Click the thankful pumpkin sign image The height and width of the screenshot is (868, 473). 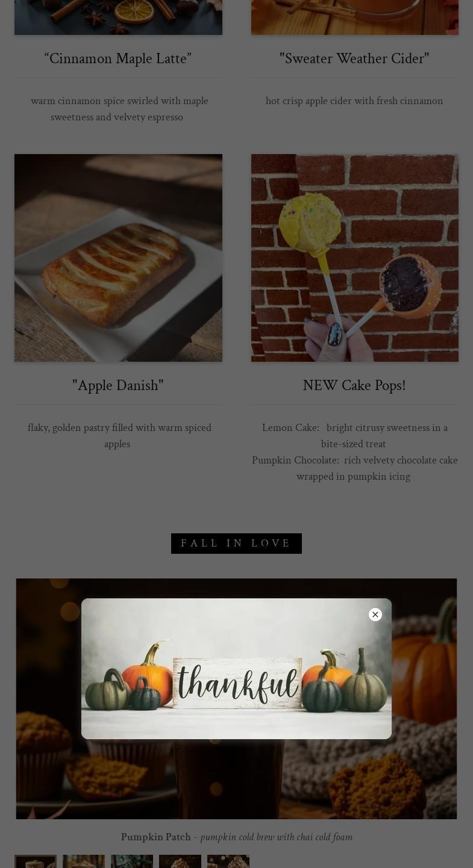tap(236, 669)
